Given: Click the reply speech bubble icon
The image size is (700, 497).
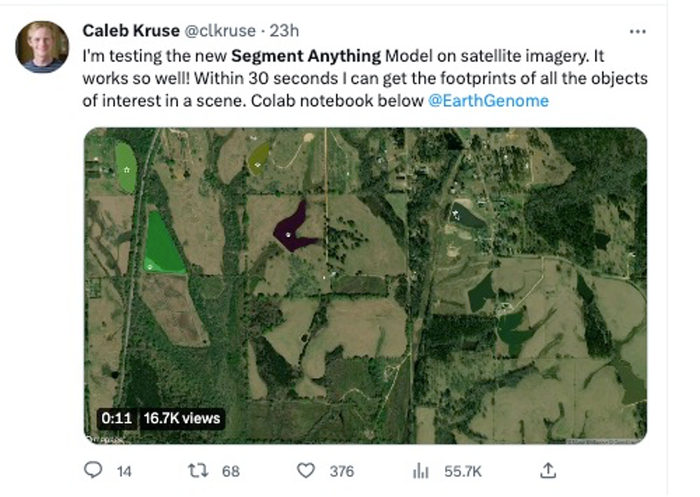Looking at the screenshot, I should [x=93, y=470].
